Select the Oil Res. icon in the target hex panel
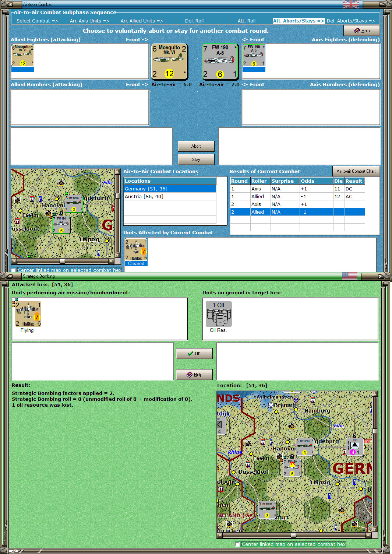The height and width of the screenshot is (554, 392). (218, 314)
